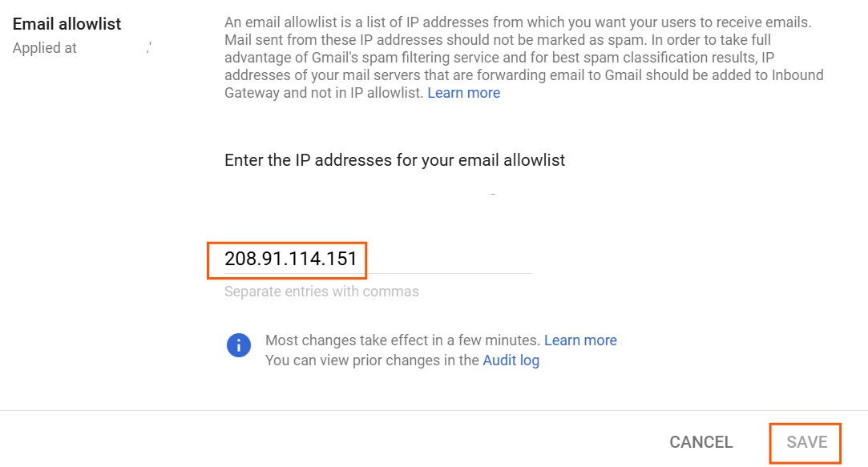Viewport: 868px width, 467px height.
Task: Click the 208.91.114.151 IP address text
Action: [290, 259]
